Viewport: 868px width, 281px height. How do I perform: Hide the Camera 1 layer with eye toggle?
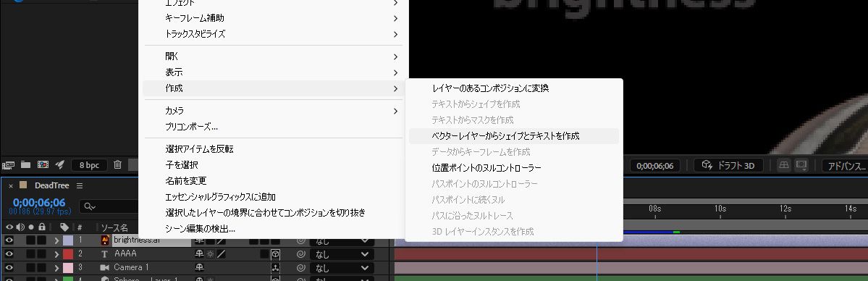click(x=9, y=268)
